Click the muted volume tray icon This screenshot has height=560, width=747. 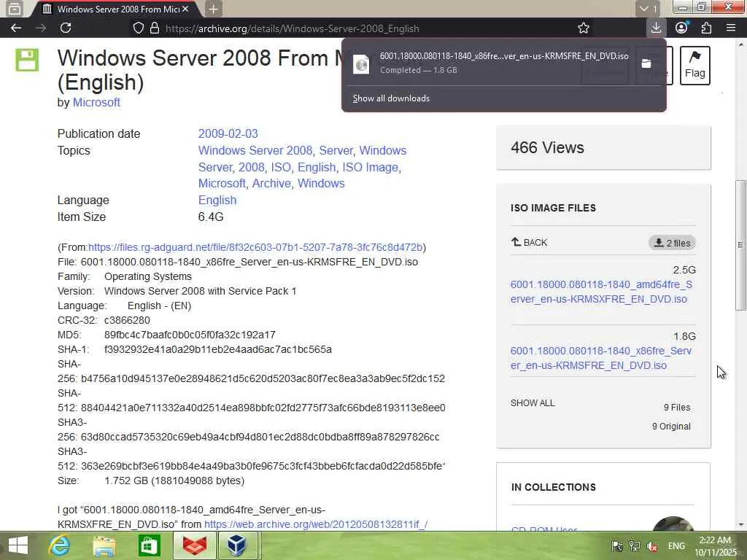(x=652, y=546)
